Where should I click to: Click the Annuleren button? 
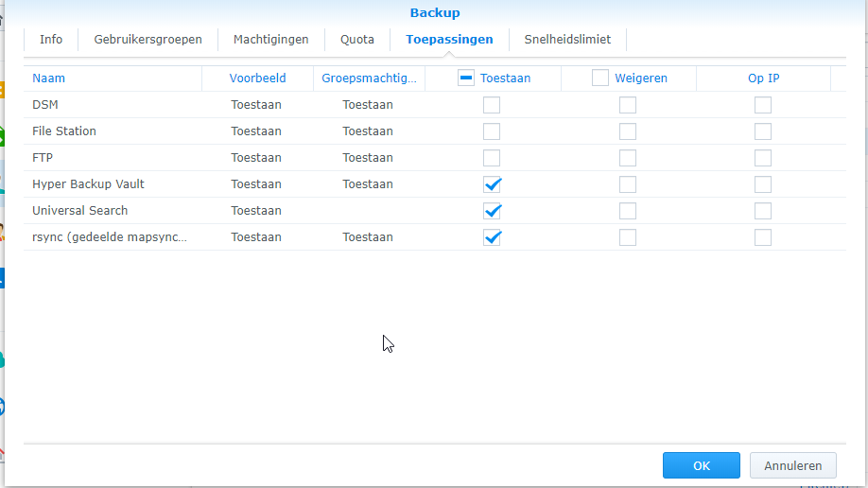click(x=792, y=465)
